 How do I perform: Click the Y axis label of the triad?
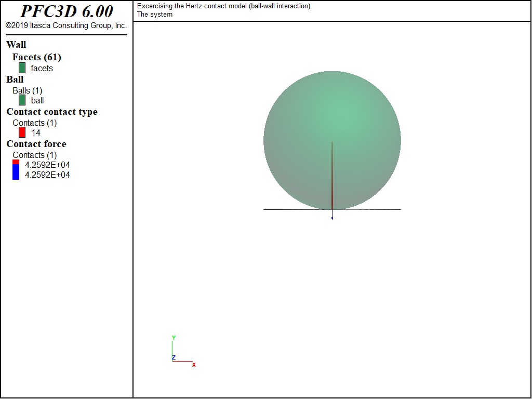[x=174, y=338]
